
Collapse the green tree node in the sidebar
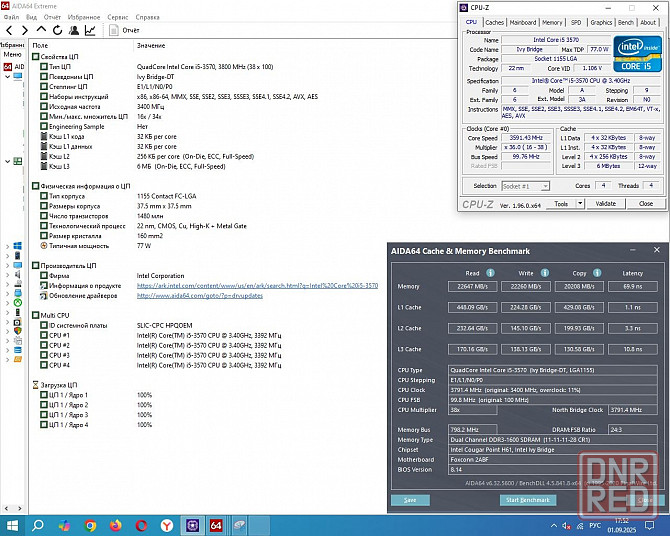(6, 161)
